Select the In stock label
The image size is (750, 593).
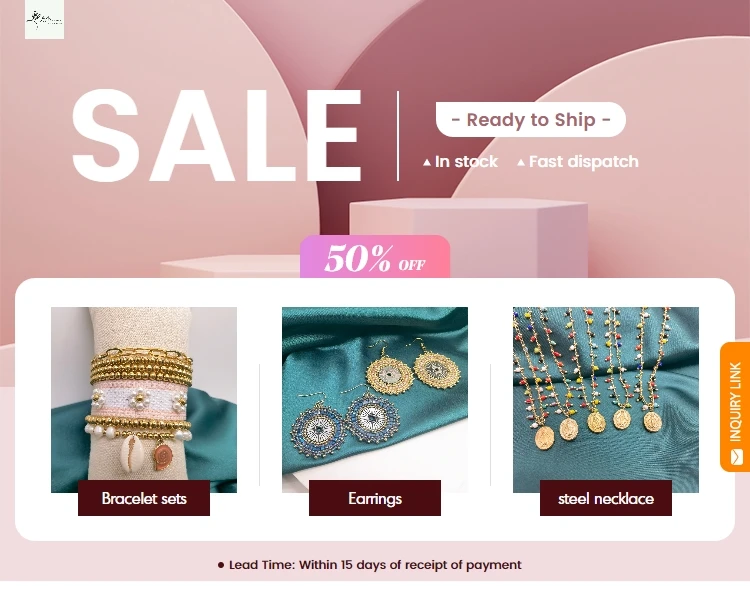pos(466,162)
